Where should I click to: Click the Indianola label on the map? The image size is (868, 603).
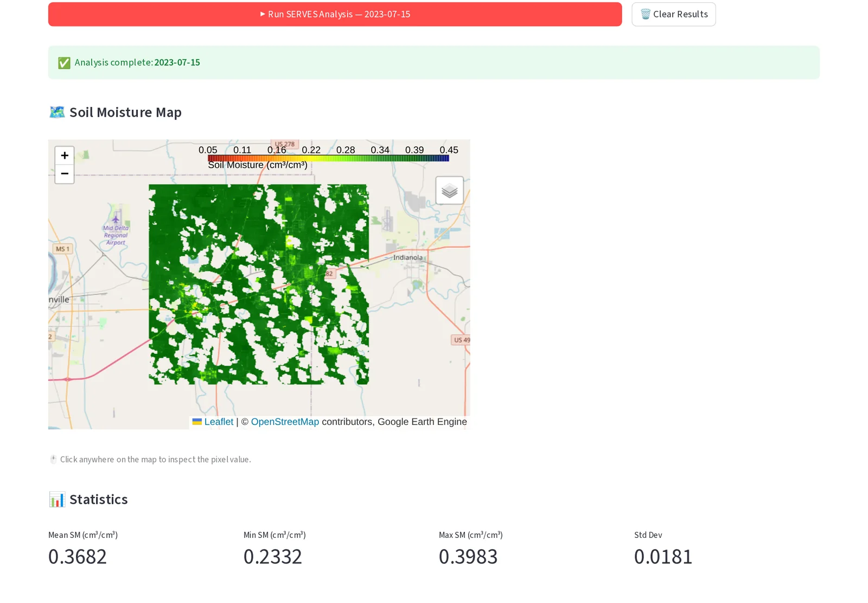(407, 257)
